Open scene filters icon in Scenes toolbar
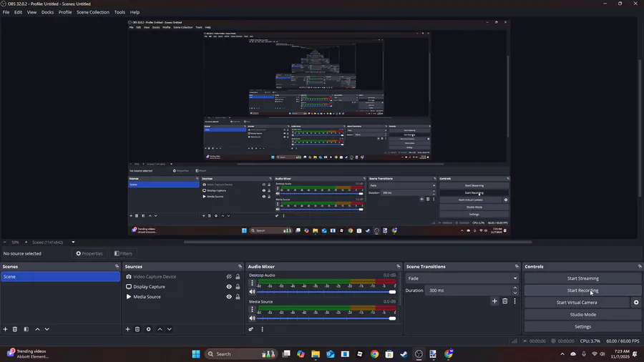This screenshot has width=644, height=362. click(x=26, y=329)
